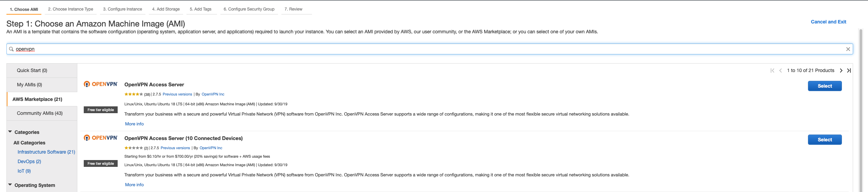Open AWS Marketplace (21) list
This screenshot has width=868, height=192.
pos(42,99)
